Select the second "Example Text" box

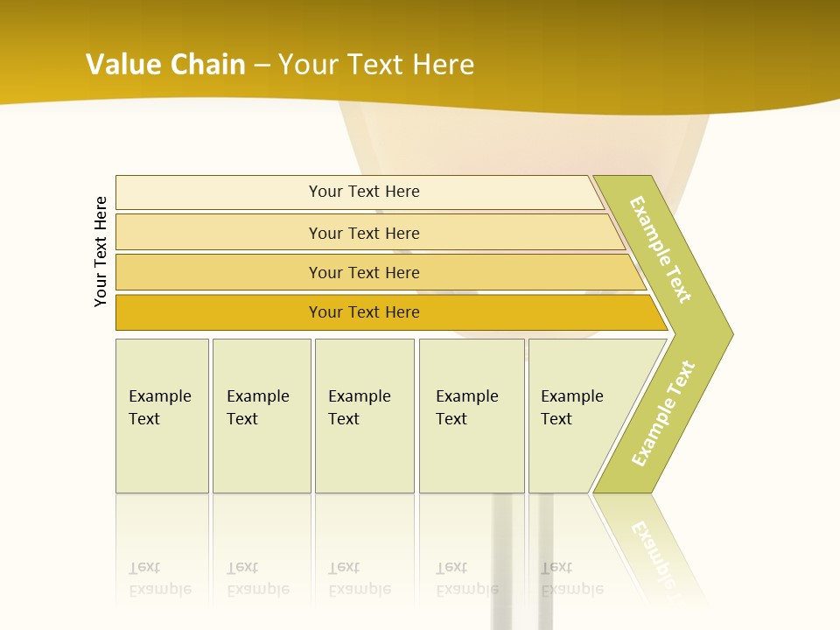point(261,416)
